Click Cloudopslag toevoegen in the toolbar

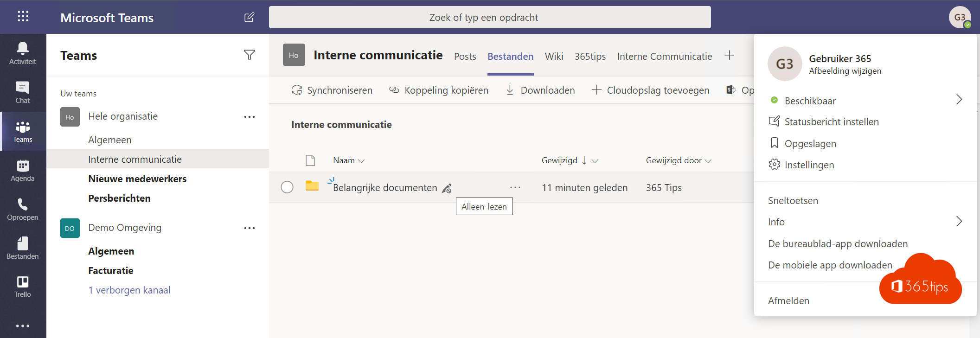651,90
